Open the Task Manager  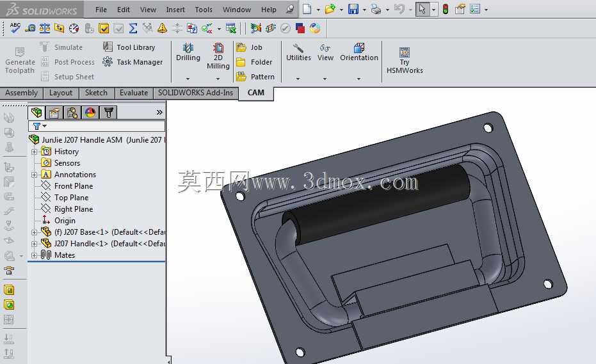tap(133, 62)
